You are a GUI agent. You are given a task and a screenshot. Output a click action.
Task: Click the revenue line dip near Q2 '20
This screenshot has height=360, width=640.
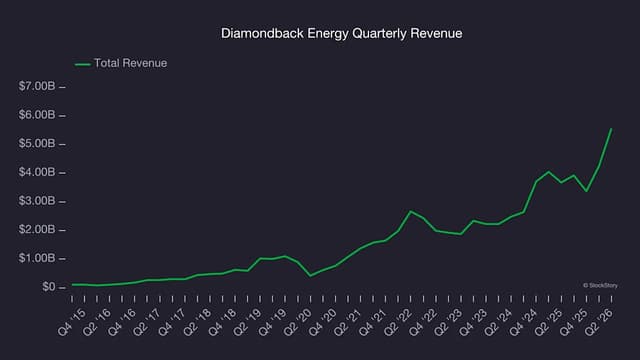(310, 276)
